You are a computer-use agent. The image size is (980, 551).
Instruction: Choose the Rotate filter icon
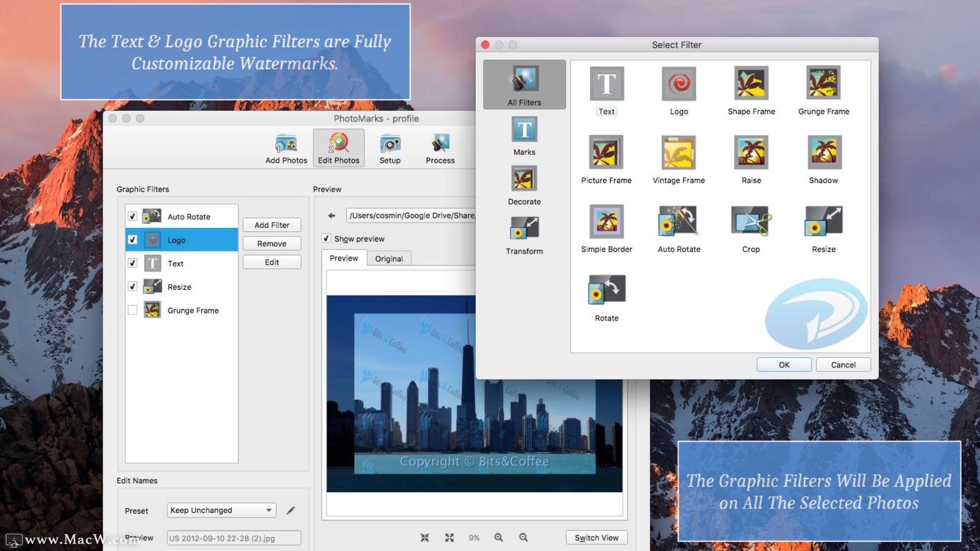pos(607,290)
